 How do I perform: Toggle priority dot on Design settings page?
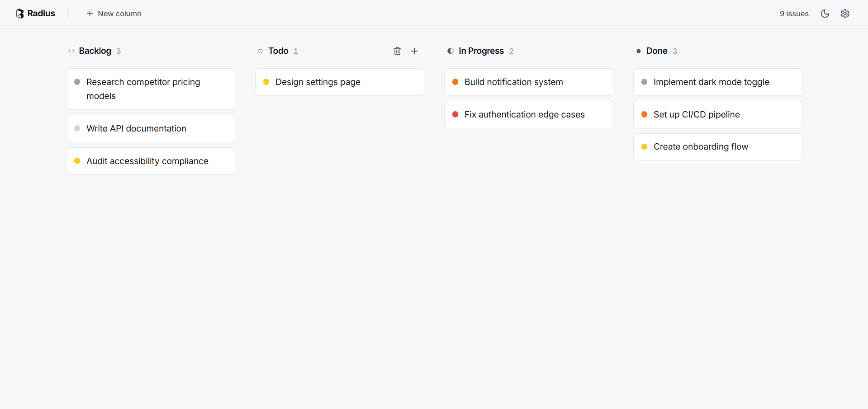[x=266, y=82]
